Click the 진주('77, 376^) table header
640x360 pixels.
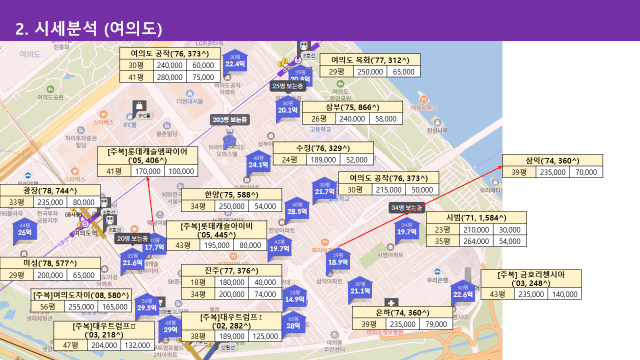pyautogui.click(x=231, y=271)
